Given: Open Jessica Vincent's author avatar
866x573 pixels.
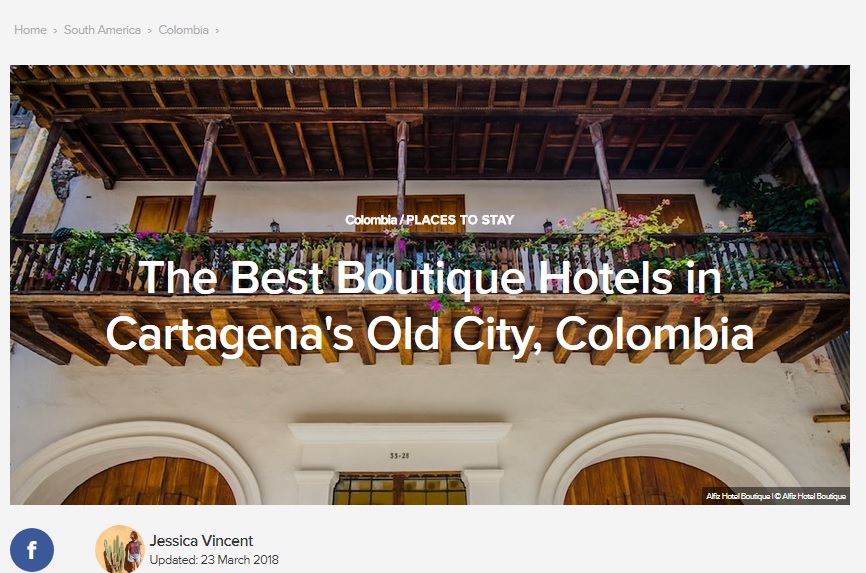Looking at the screenshot, I should pos(120,549).
